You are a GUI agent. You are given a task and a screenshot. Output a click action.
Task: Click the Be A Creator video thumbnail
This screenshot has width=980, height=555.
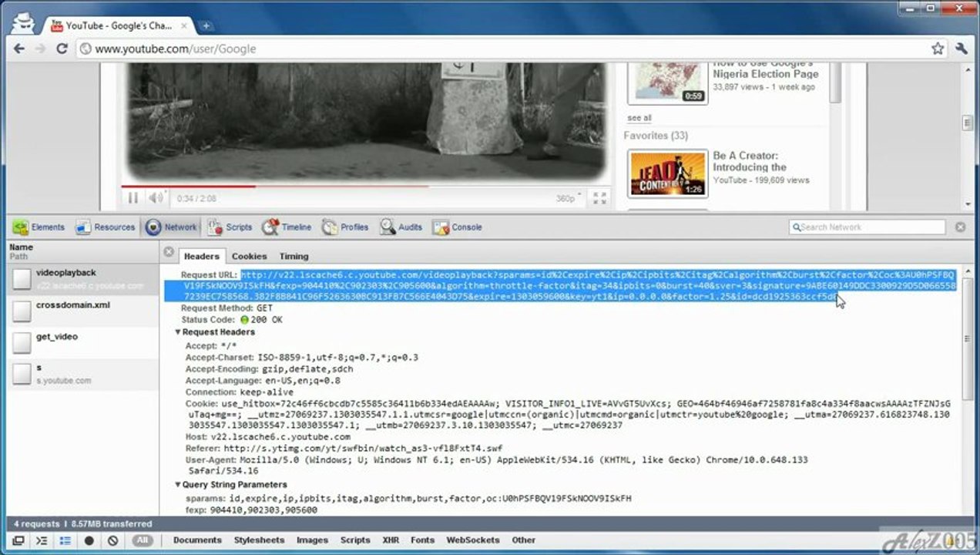click(667, 173)
